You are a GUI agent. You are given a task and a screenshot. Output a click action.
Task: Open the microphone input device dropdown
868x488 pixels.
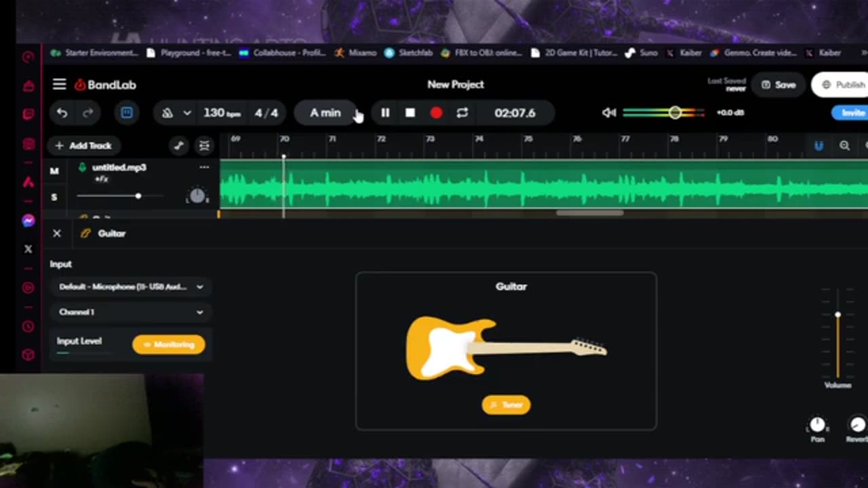[x=130, y=287]
